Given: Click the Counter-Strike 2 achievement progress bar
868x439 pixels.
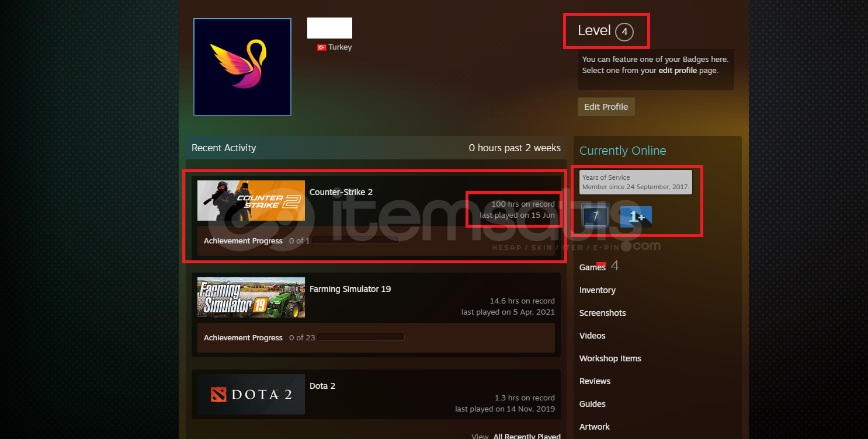Looking at the screenshot, I should click(x=355, y=241).
